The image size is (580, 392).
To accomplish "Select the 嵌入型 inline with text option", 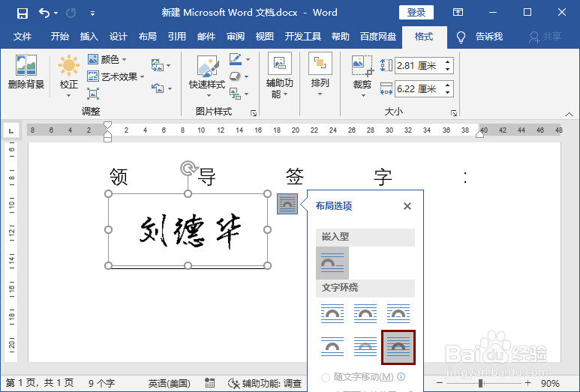I will coord(332,263).
